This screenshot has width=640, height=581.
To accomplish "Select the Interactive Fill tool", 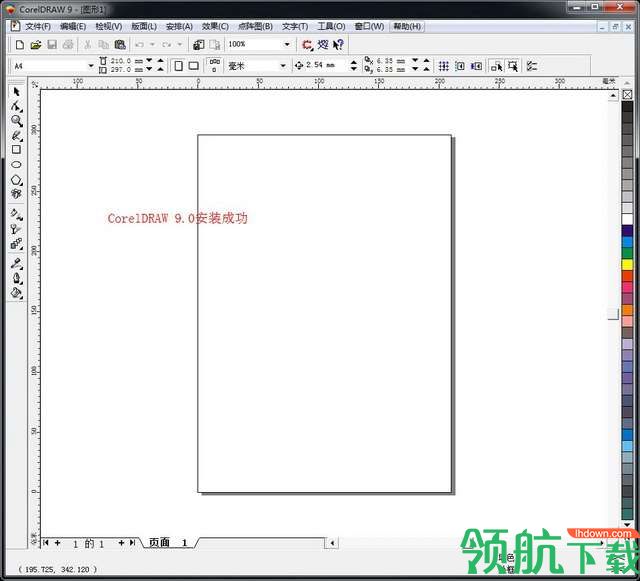I will pyautogui.click(x=16, y=214).
